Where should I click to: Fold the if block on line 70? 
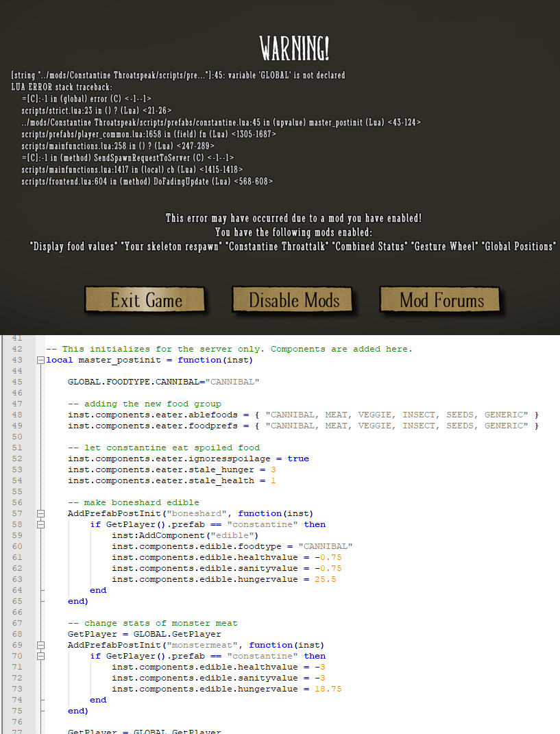pyautogui.click(x=40, y=656)
